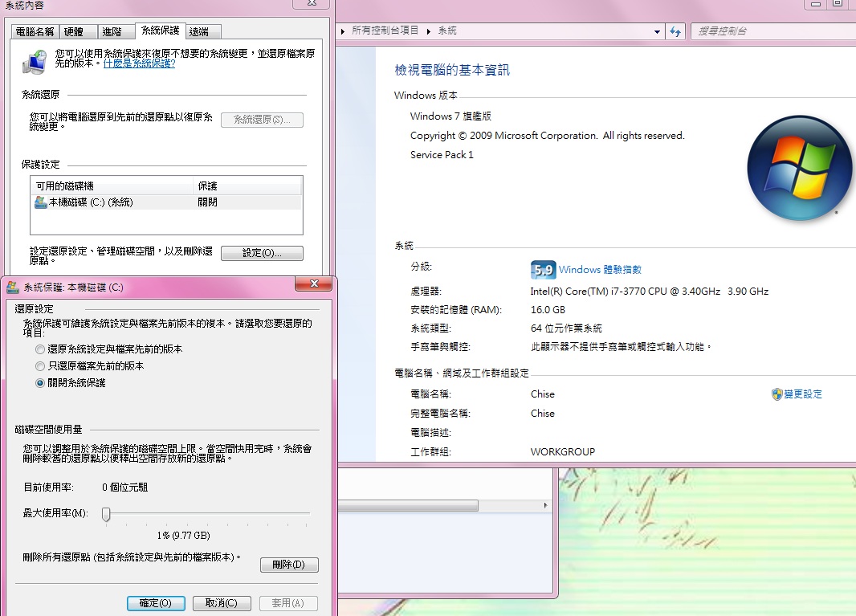The width and height of the screenshot is (856, 616).
Task: Click the 最大使用率 slider thumb
Action: (107, 514)
